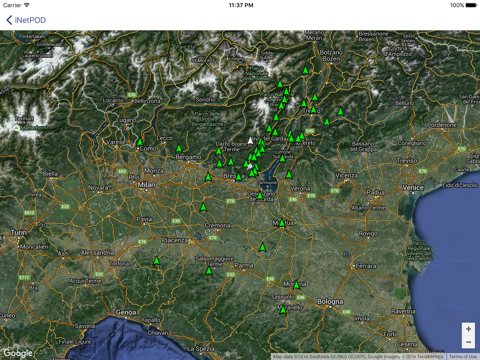Tap the green marker near Maranello
The height and width of the screenshot is (360, 480).
click(x=283, y=310)
